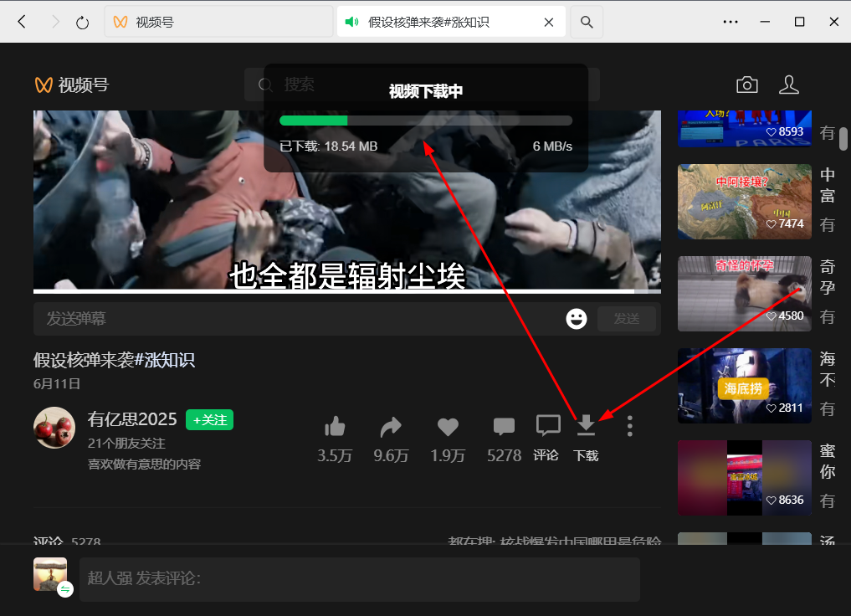Follow 有亿思2025 with +关注 button
Image resolution: width=851 pixels, height=616 pixels.
pyautogui.click(x=209, y=419)
